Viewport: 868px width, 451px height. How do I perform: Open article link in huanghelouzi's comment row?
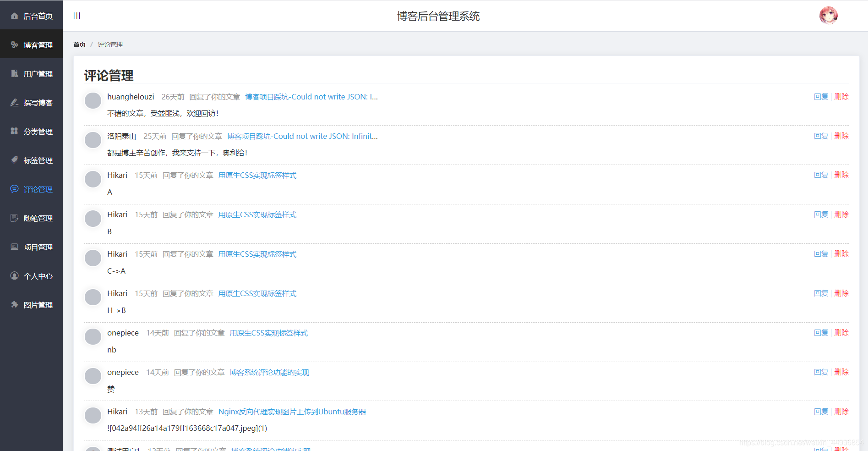[311, 97]
